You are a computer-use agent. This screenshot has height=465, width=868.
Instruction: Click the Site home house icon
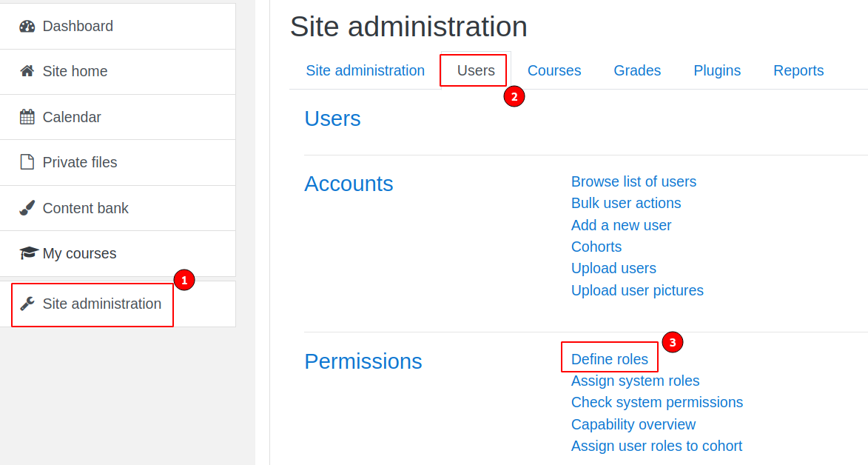pyautogui.click(x=27, y=71)
